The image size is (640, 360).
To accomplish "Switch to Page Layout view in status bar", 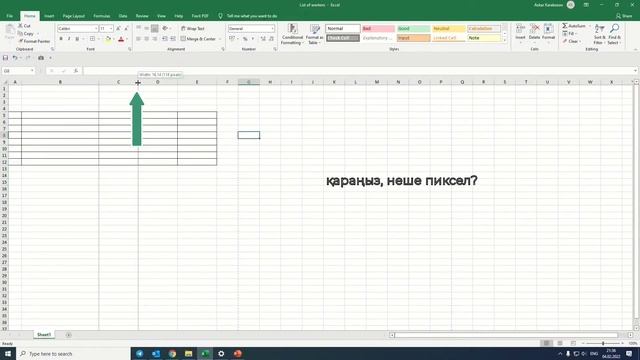I will pos(560,344).
